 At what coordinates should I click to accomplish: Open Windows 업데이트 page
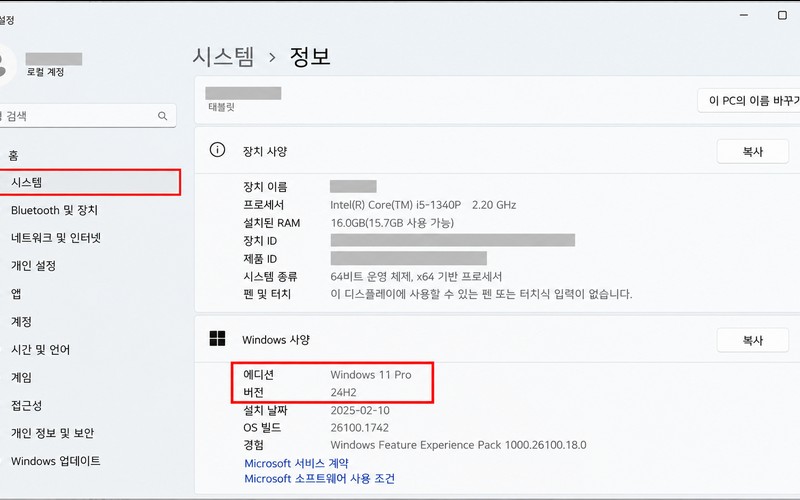point(56,461)
